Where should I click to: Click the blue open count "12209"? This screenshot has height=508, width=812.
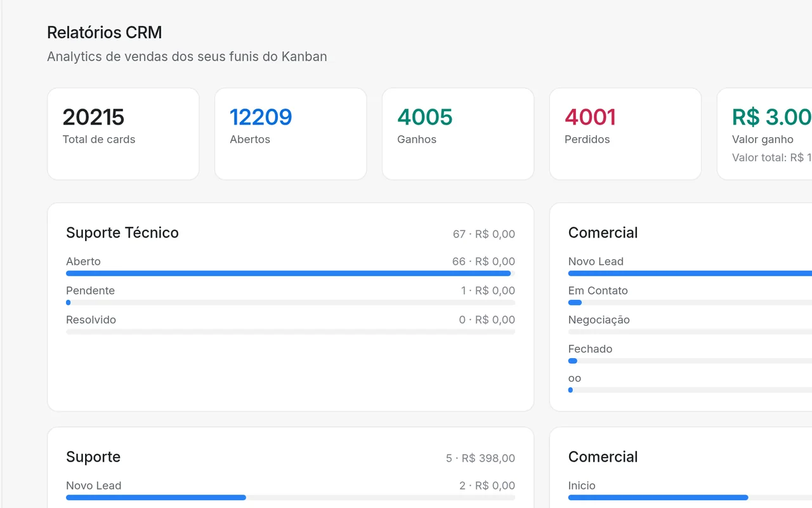click(x=261, y=117)
